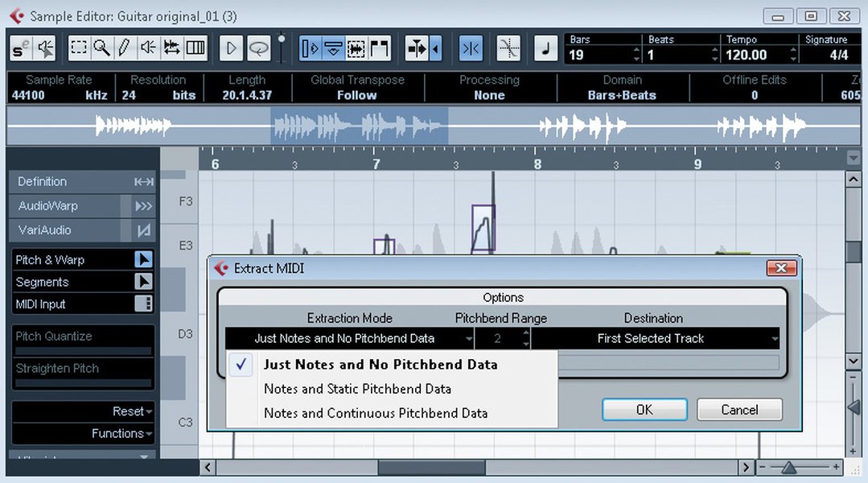Cancel the Extract MIDI dialog
This screenshot has width=868, height=483.
click(x=739, y=410)
